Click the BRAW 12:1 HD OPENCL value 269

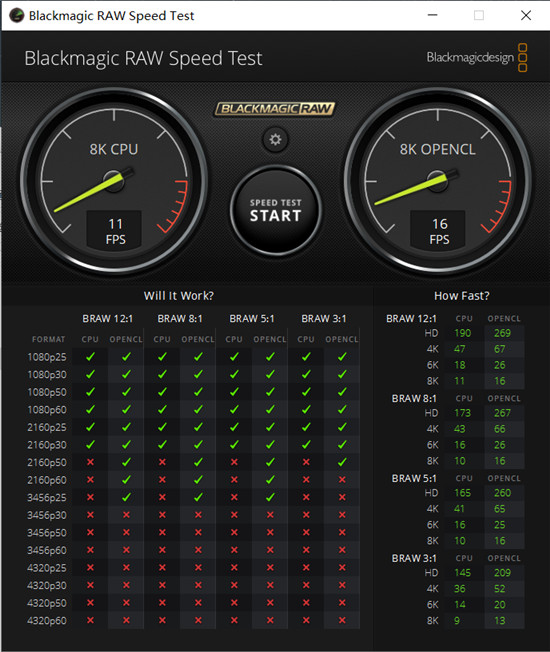(x=502, y=333)
